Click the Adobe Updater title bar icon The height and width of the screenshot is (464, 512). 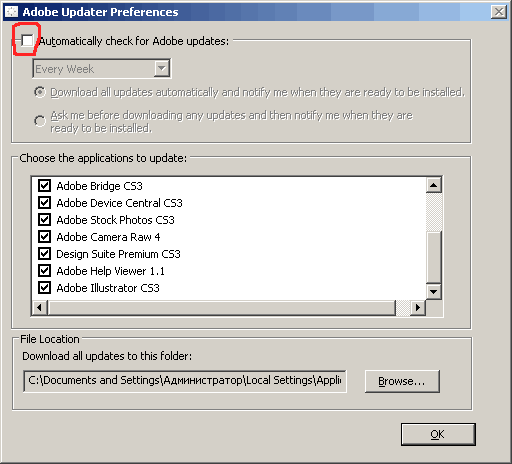(11, 12)
